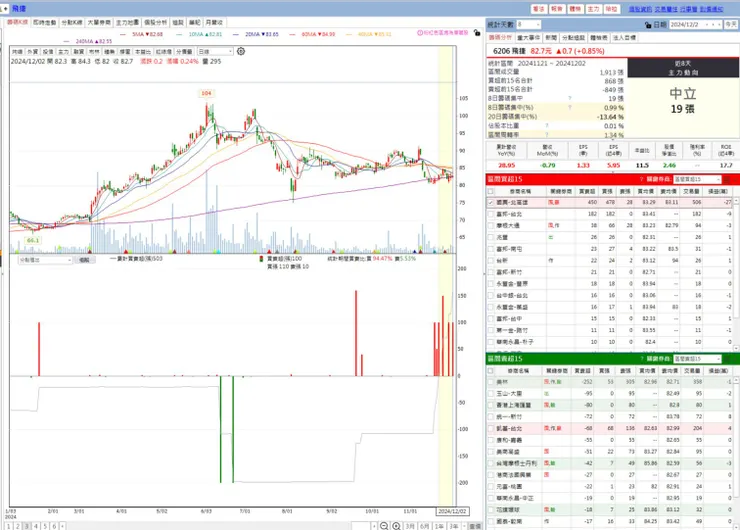
Task: Open 關鍵券商 dropdown in green sell header
Action: click(697, 359)
